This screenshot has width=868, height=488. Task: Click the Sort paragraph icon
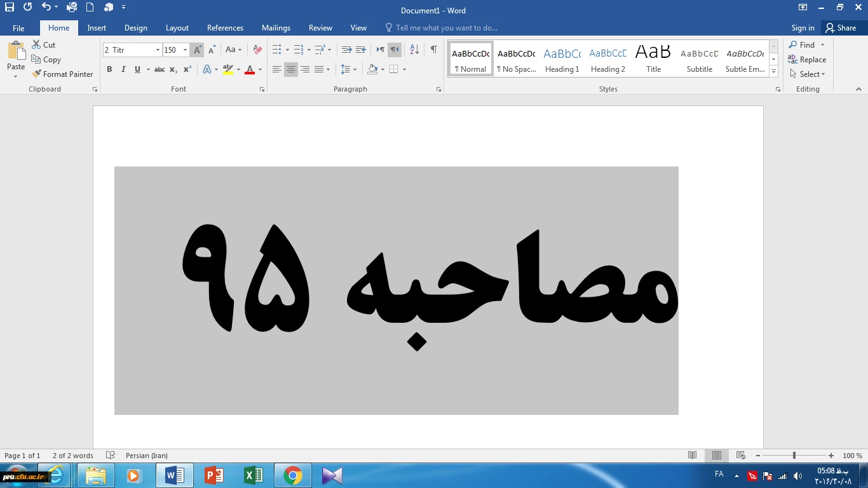[414, 50]
